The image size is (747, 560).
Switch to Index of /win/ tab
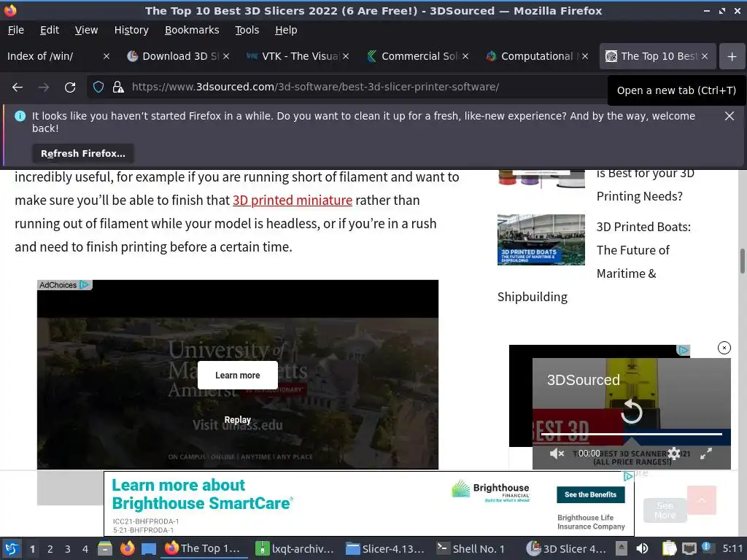pyautogui.click(x=53, y=56)
